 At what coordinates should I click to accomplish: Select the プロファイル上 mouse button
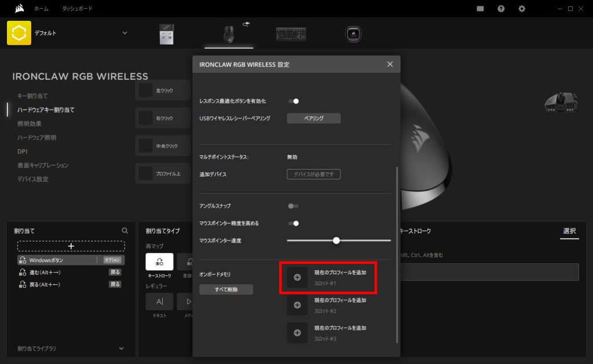point(163,174)
